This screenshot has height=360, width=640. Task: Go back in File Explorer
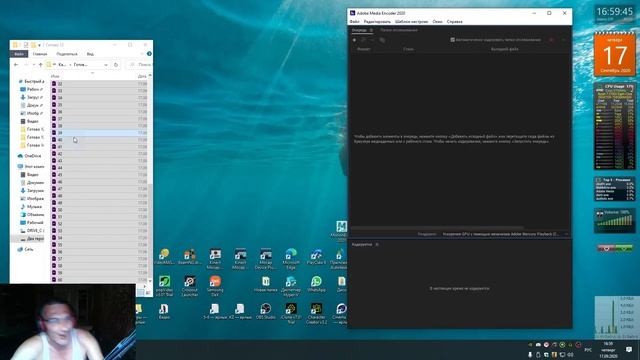coord(16,64)
